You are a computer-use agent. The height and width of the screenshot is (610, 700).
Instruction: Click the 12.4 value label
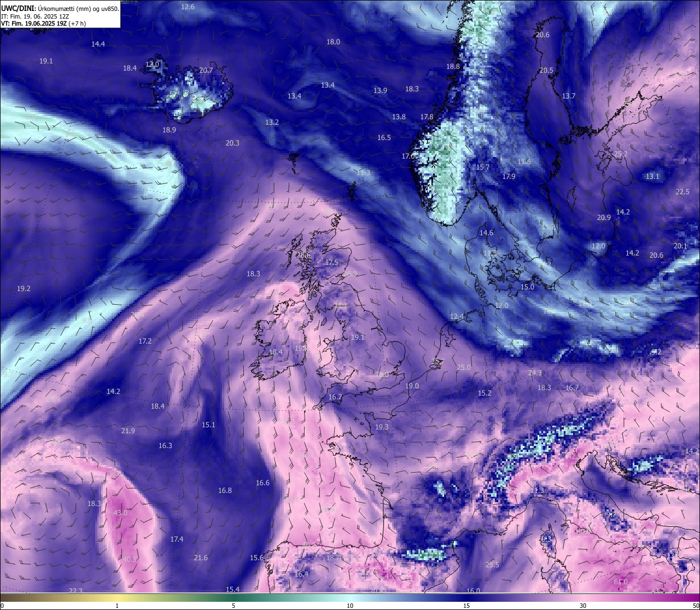(457, 316)
